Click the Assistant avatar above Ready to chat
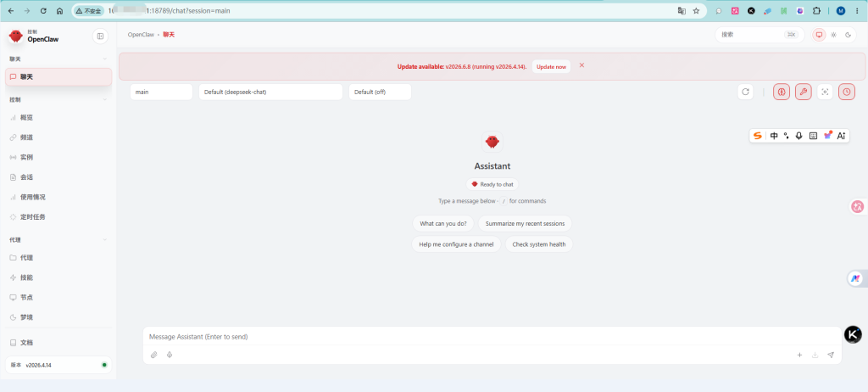The height and width of the screenshot is (392, 868). (x=492, y=142)
